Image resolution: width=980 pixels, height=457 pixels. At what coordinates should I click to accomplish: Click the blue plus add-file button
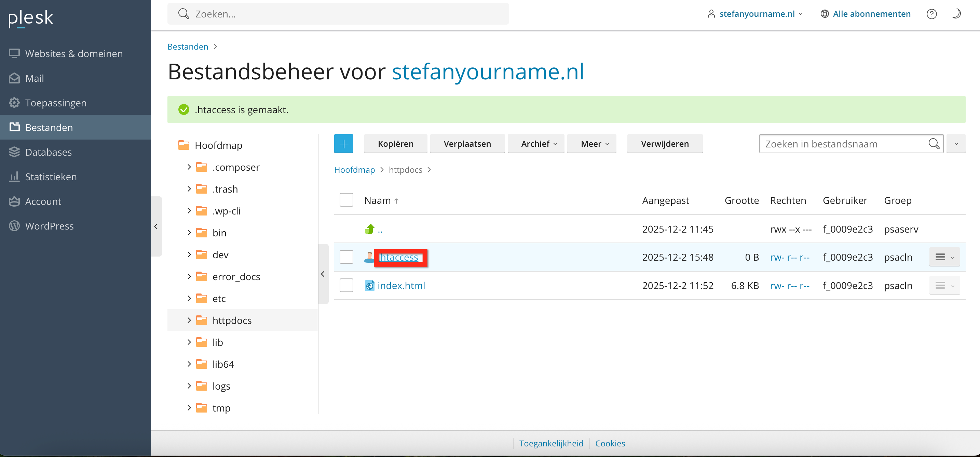click(x=343, y=144)
